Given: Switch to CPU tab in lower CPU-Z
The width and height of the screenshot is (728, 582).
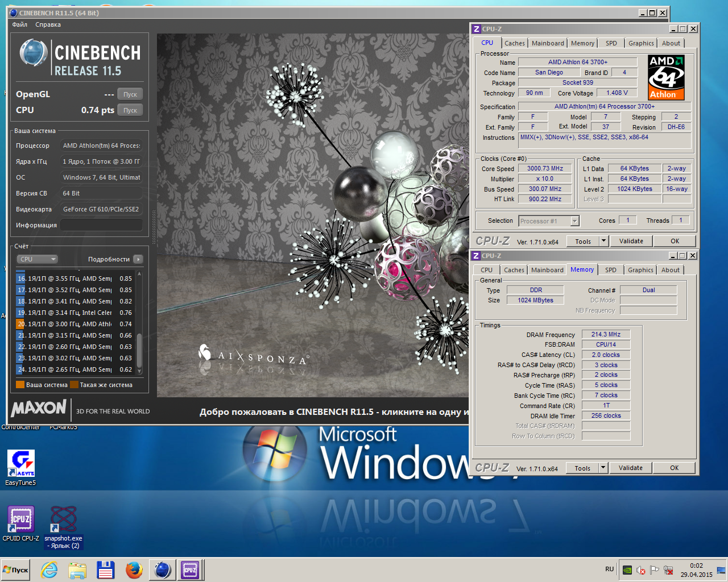Looking at the screenshot, I should (x=487, y=270).
